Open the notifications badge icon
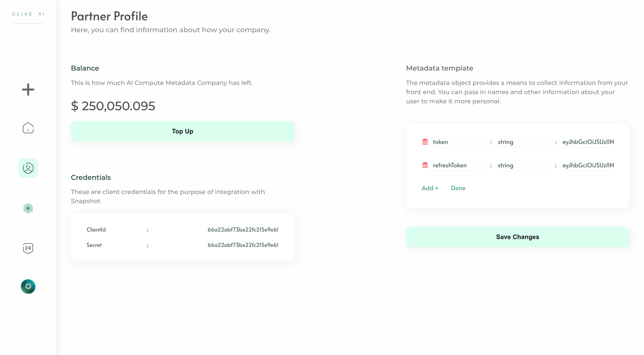The width and height of the screenshot is (644, 355). (x=28, y=248)
